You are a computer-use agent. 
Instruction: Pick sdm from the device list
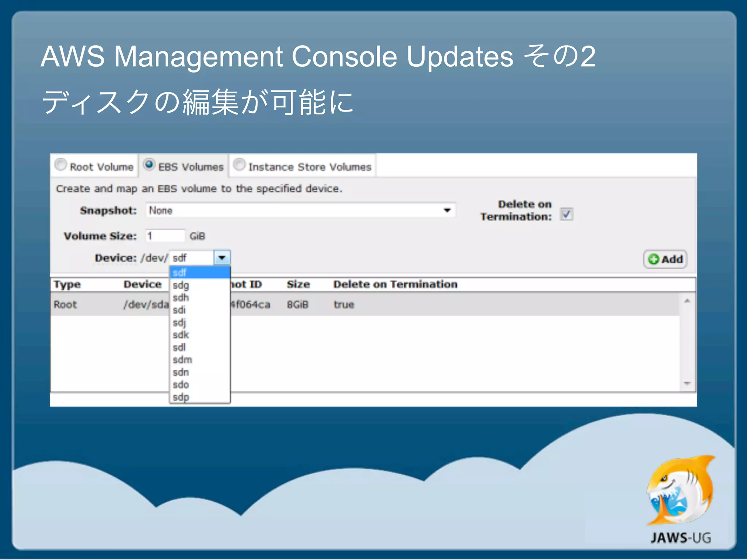click(200, 359)
